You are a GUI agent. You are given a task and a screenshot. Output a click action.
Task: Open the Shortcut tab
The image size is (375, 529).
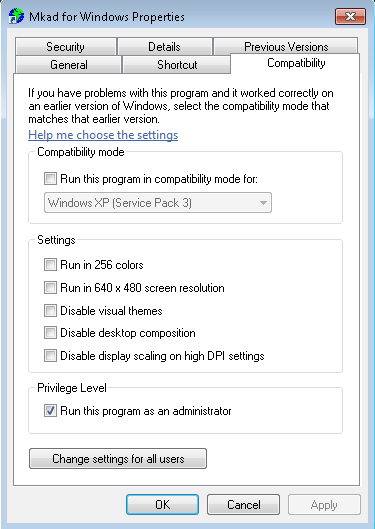(x=177, y=65)
